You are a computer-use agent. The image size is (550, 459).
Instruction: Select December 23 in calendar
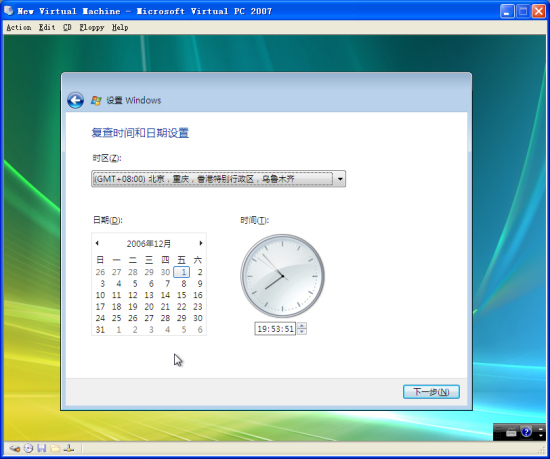point(198,307)
